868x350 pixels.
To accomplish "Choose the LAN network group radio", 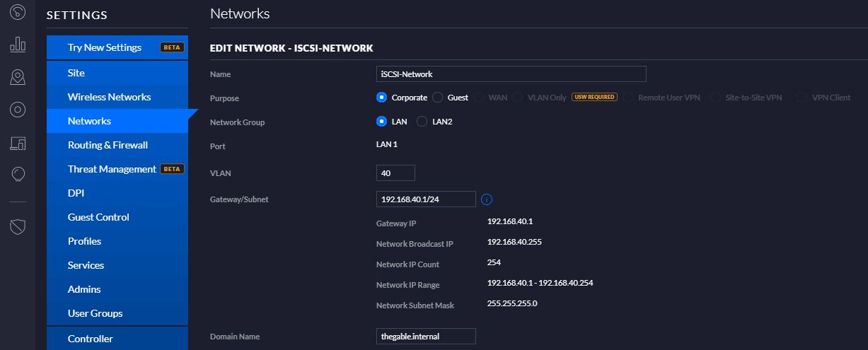I will pyautogui.click(x=381, y=122).
